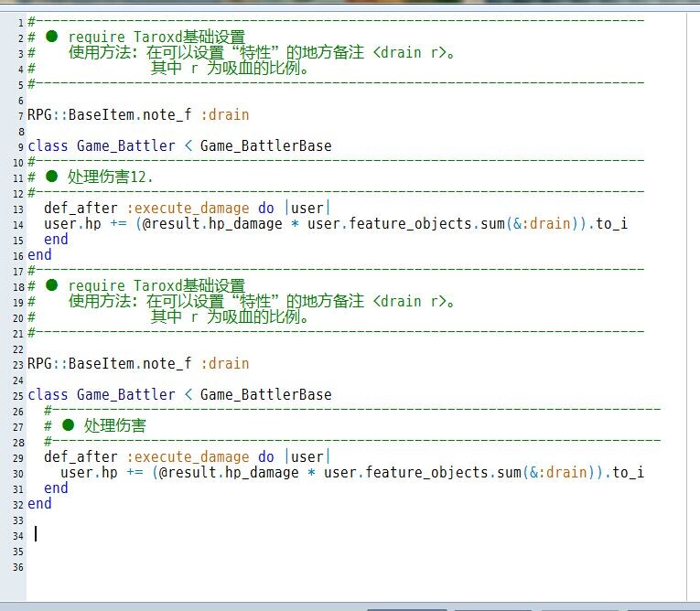Click the 'do' keyword on line 29
Viewport: 700px width, 611px height.
coord(266,457)
